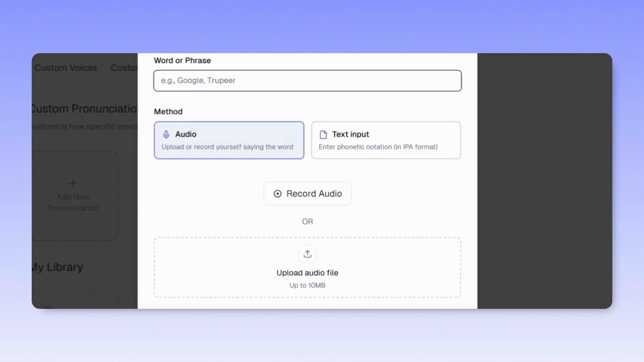Click the Upload audio file area
Screen dimensions: 644x362
pyautogui.click(x=307, y=267)
